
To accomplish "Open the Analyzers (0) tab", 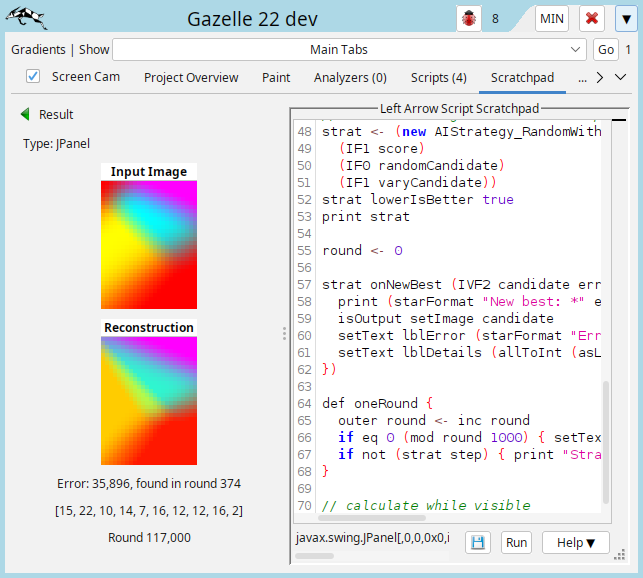I will click(x=350, y=77).
